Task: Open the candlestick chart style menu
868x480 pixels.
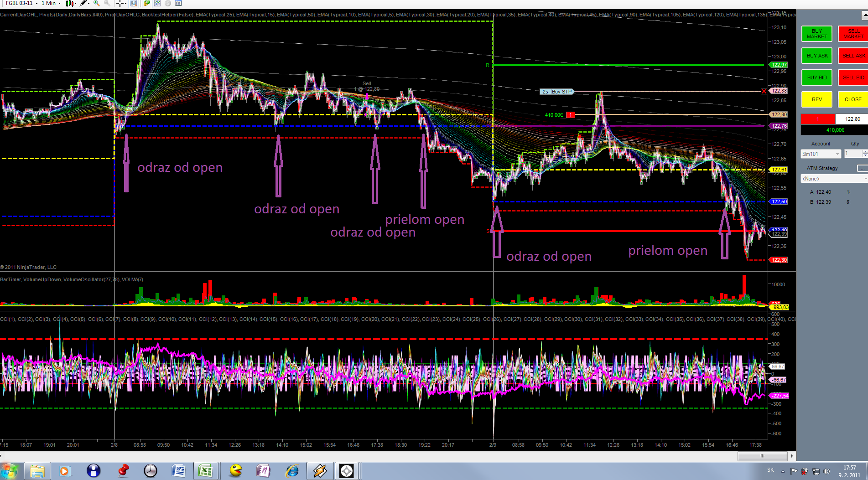Action: (71, 3)
